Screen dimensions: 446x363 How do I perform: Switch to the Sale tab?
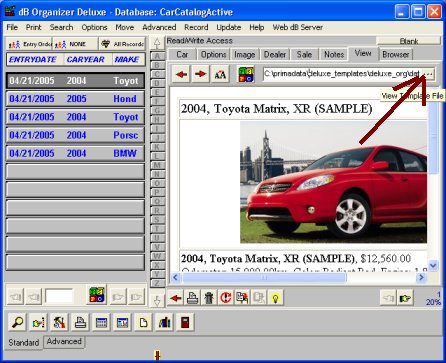(x=304, y=54)
